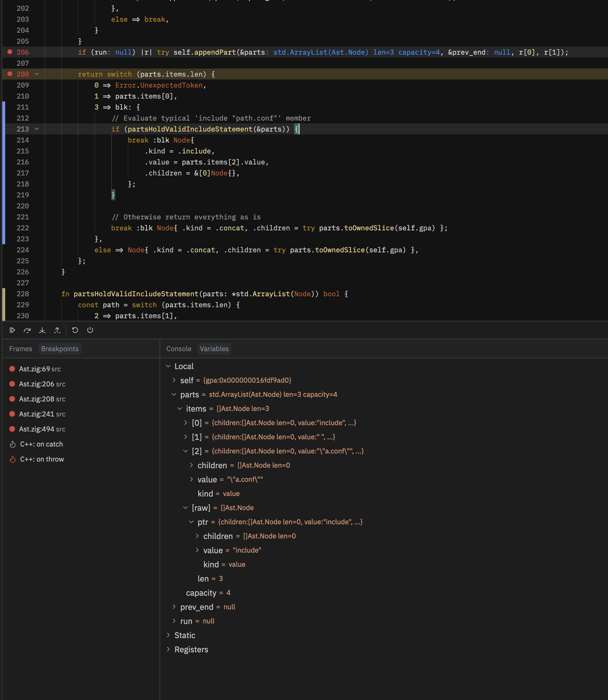Click the Step Over debugger icon
Viewport: 608px width, 700px height.
pyautogui.click(x=27, y=330)
